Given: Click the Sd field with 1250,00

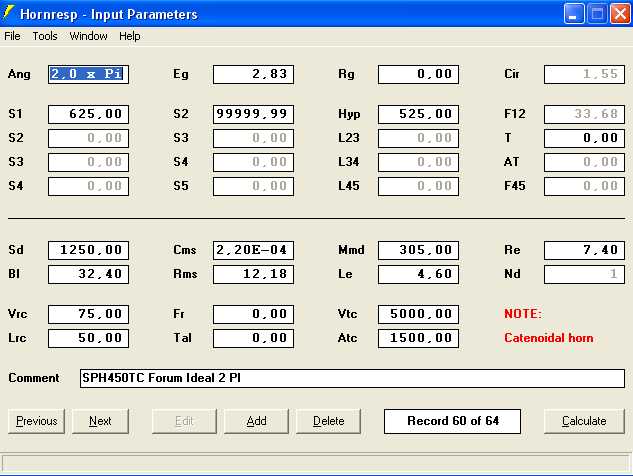Looking at the screenshot, I should (88, 250).
